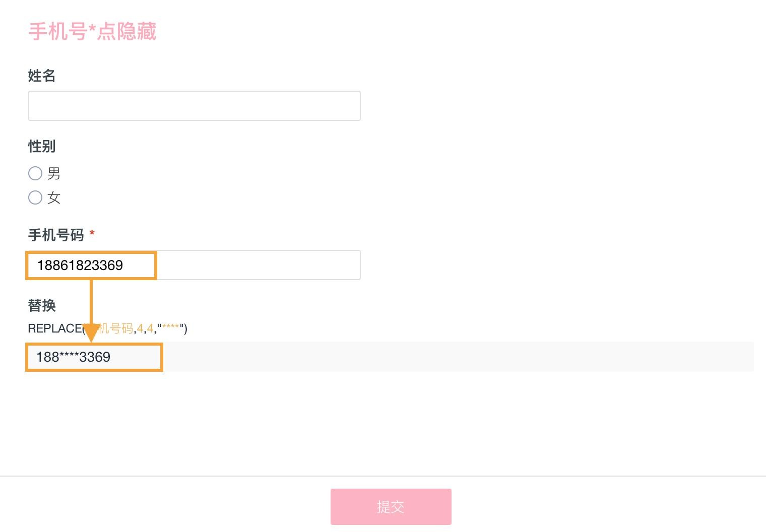Click the orange "****" string in formula
The image size is (766, 532).
[x=171, y=328]
